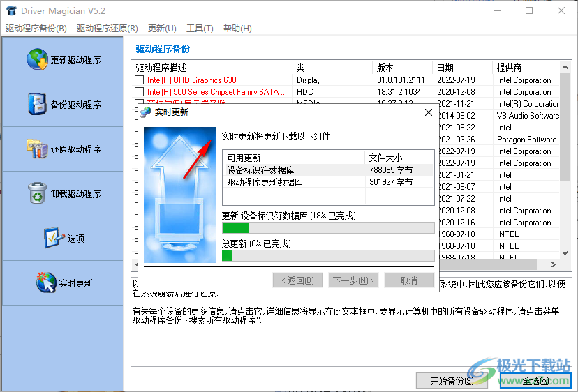Open the 驱动程序备份(B) menu
Viewport: 578px width, 392px height.
click(36, 29)
